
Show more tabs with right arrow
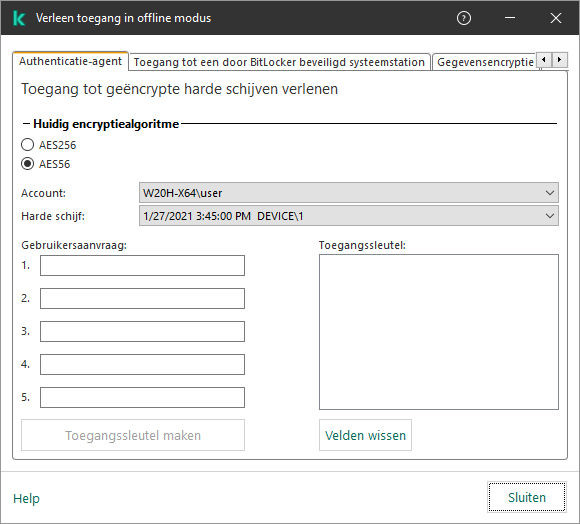[x=559, y=60]
